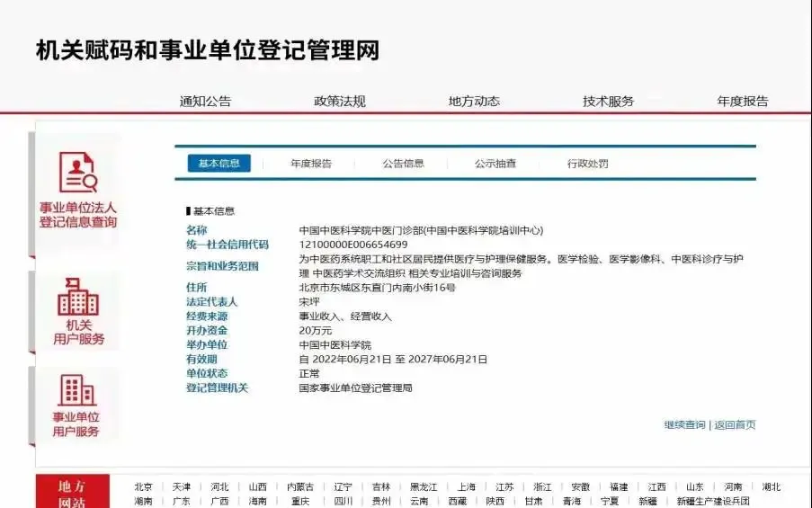
Task: Open the 安徽 local site link
Action: [581, 486]
